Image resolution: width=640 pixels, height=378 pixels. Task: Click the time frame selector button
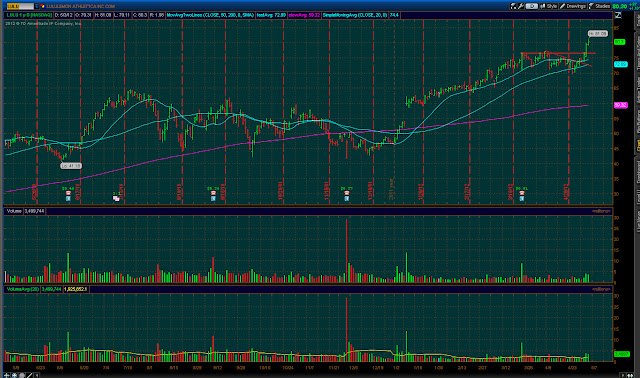(531, 6)
